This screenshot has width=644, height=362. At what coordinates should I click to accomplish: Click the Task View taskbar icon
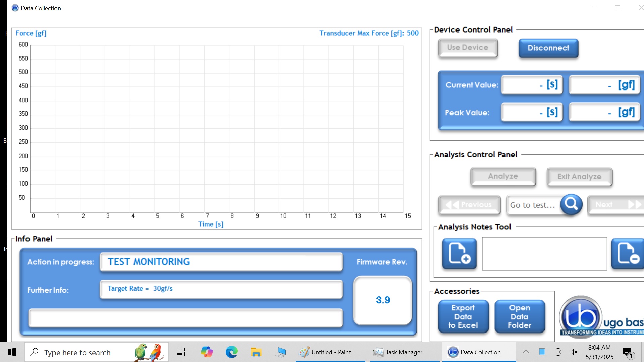[x=181, y=352]
